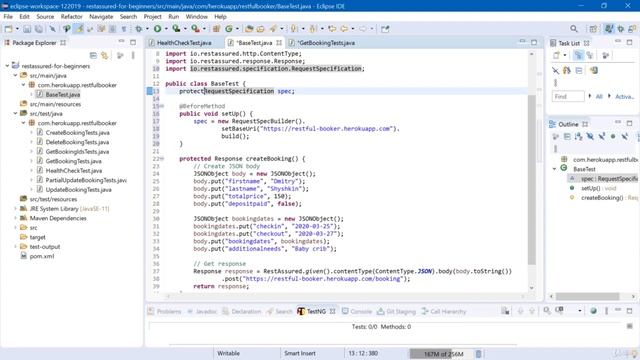The height and width of the screenshot is (360, 640).
Task: Click the Open Task icon in toolbar
Action: (260, 29)
